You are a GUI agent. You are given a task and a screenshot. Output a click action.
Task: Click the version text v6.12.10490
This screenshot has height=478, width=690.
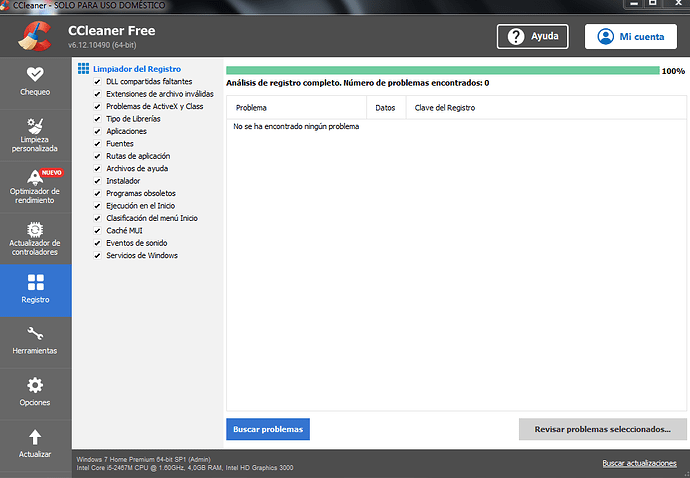tap(102, 45)
